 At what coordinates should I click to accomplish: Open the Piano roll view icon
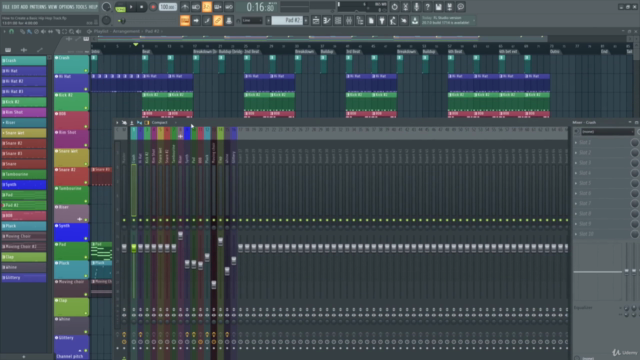tap(327, 20)
